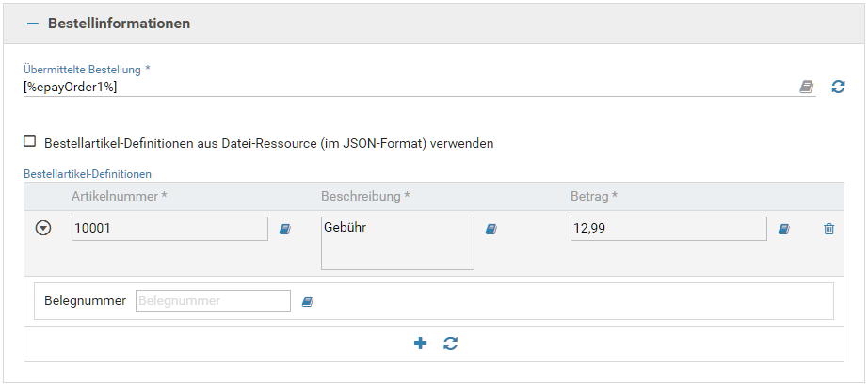Open book icon next to Belegnummer field

coord(307,302)
